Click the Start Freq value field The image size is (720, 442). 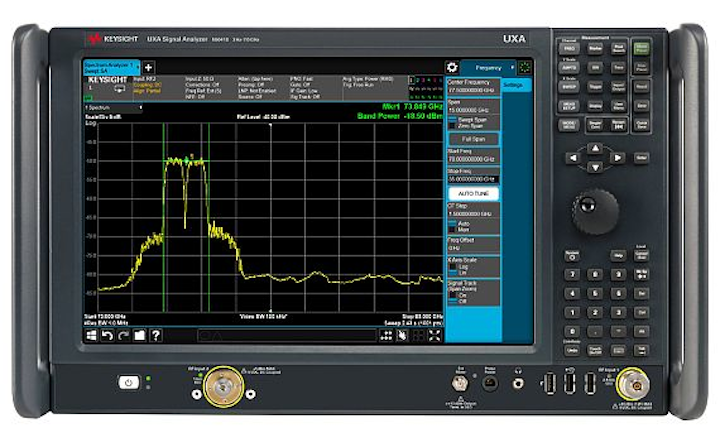473,159
